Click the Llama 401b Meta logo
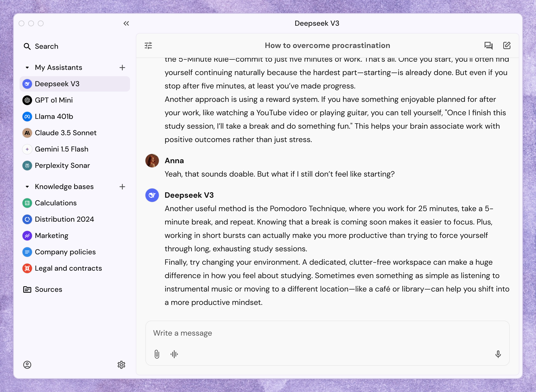536x392 pixels. pos(27,116)
